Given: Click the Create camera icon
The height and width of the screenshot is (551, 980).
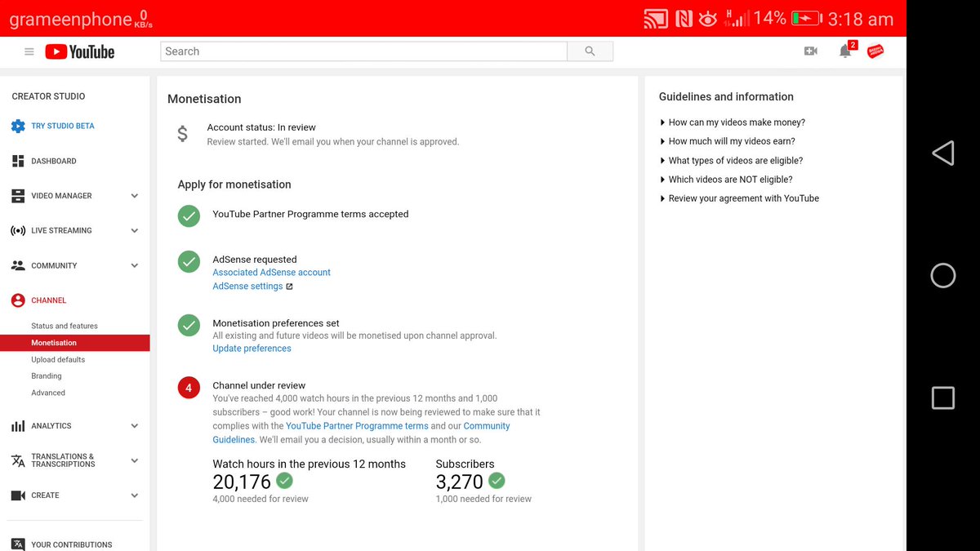Looking at the screenshot, I should tap(18, 495).
